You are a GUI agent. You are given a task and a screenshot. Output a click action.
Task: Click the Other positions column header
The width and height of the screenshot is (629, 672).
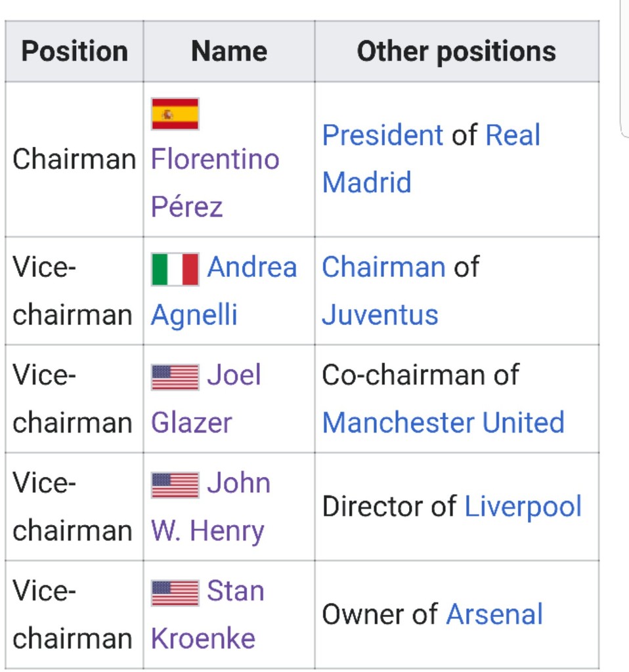coord(456,52)
